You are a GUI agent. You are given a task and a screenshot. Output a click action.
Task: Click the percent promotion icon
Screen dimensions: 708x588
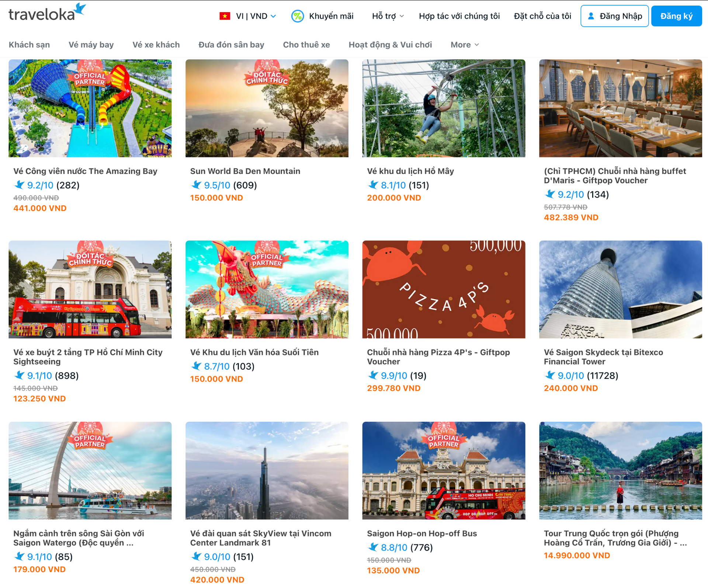click(297, 16)
